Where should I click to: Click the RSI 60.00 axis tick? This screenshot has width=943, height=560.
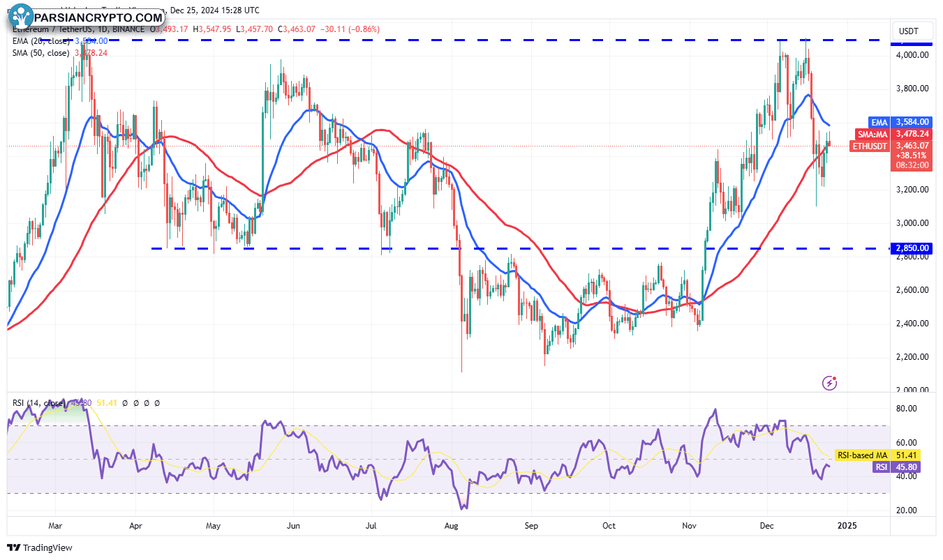click(907, 442)
